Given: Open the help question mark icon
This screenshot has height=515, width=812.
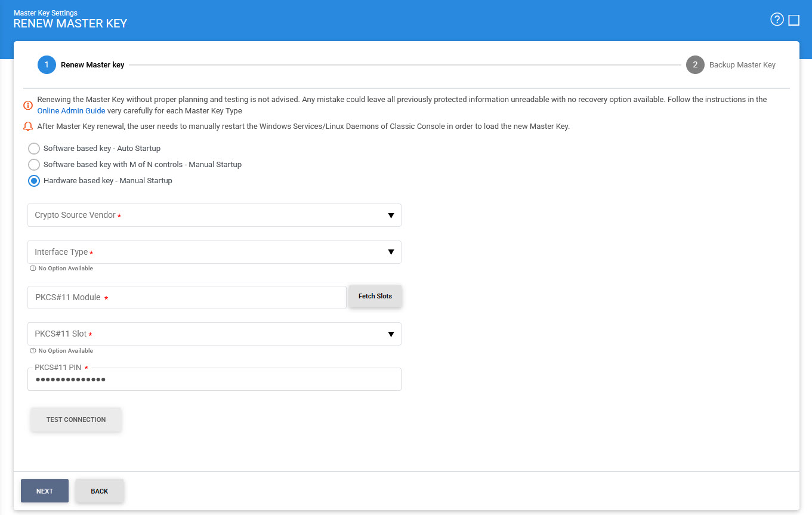Looking at the screenshot, I should [x=777, y=20].
